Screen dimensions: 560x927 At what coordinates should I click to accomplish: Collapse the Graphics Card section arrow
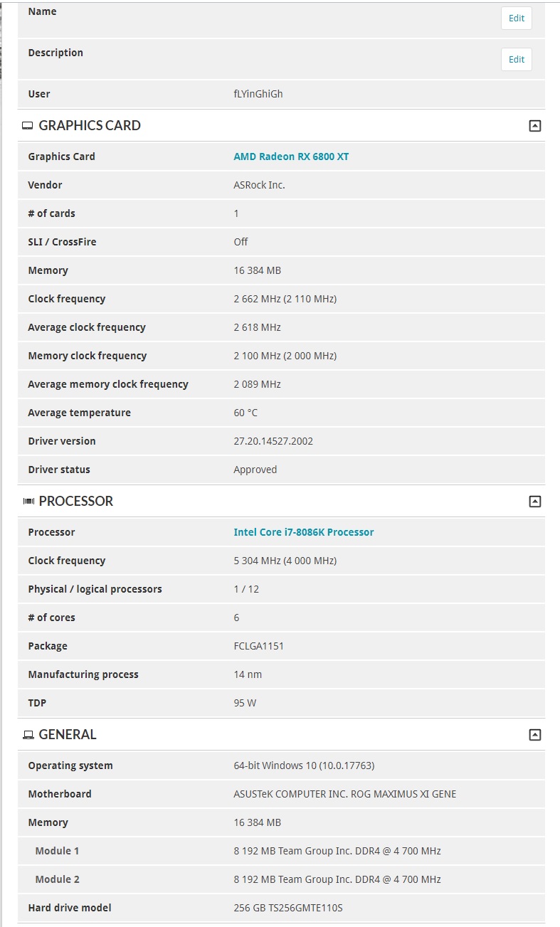(535, 126)
